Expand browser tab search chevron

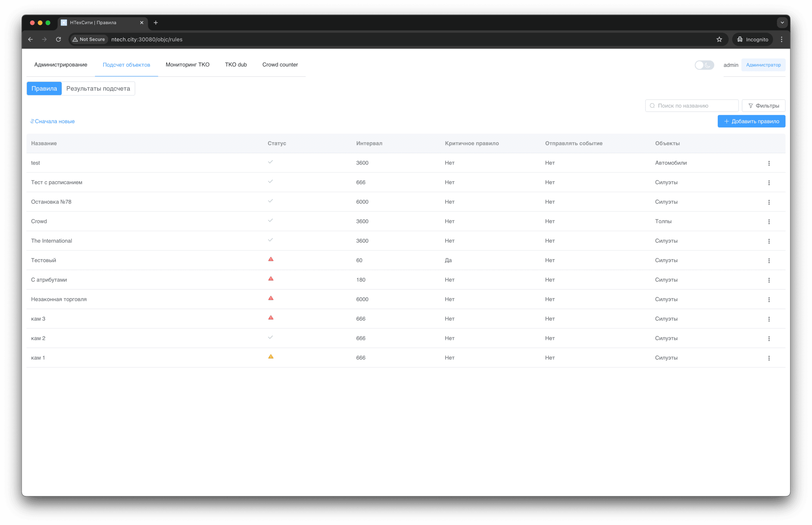782,23
